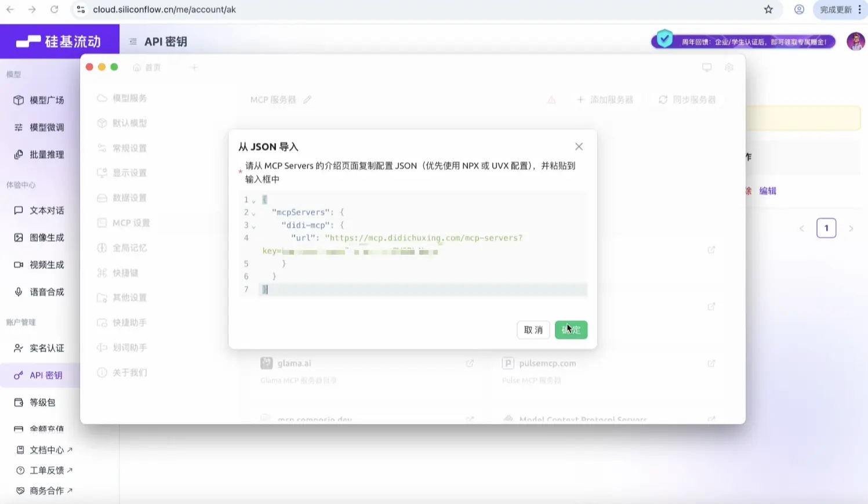Click the API 密钥 key icon
This screenshot has height=504, width=868.
pos(19,376)
